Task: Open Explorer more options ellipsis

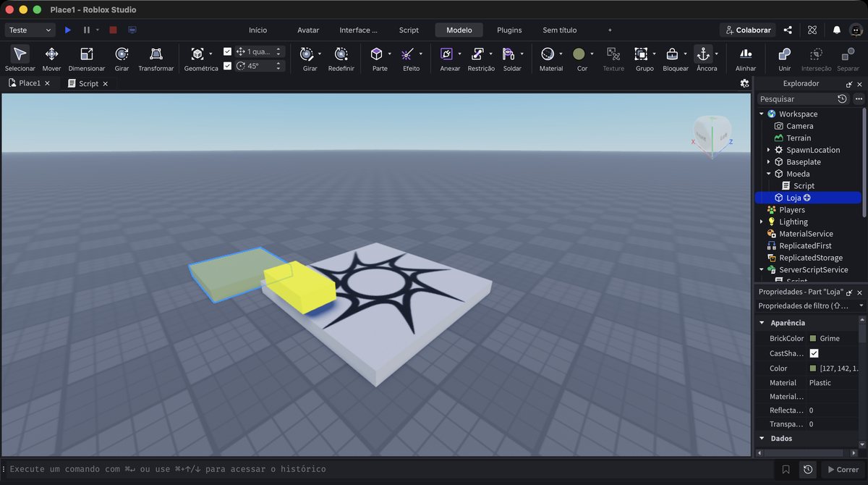Action: click(859, 98)
